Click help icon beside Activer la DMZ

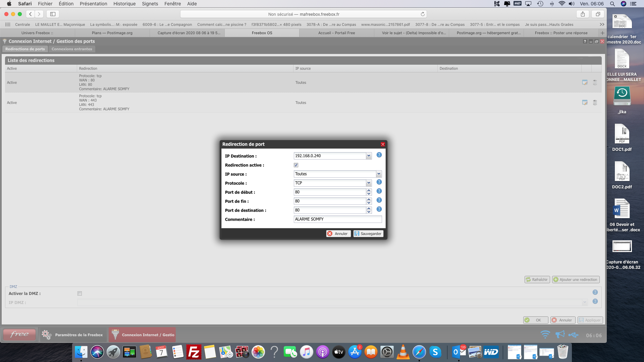point(595,292)
